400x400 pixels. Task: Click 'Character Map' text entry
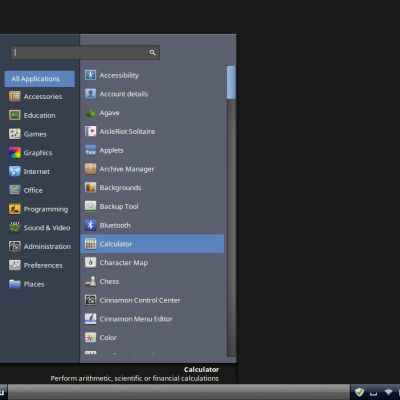(124, 263)
